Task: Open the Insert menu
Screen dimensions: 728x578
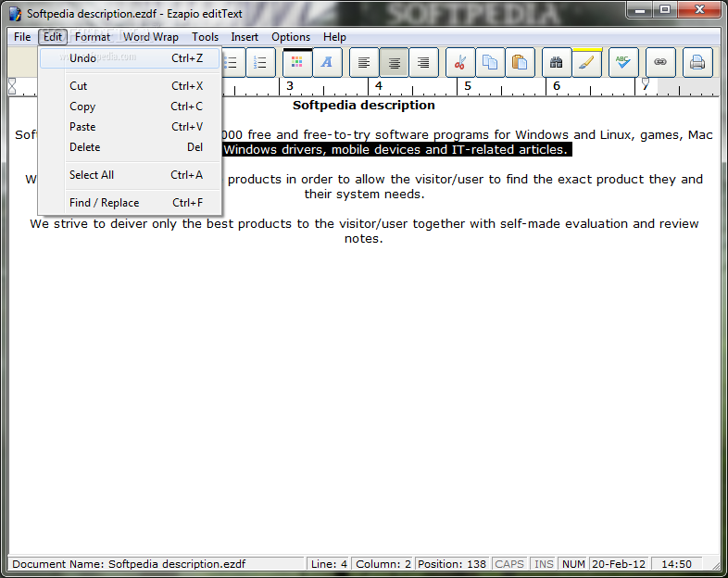Action: click(x=245, y=37)
